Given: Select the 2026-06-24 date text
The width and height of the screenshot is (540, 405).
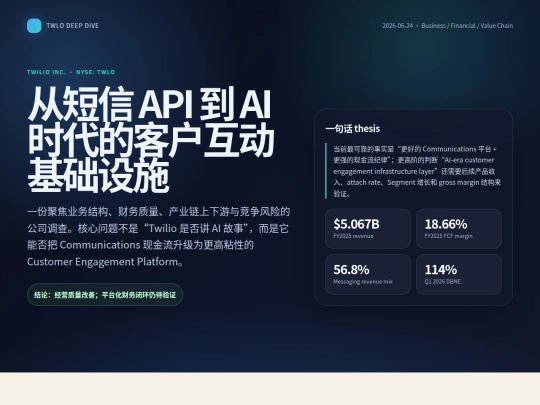Looking at the screenshot, I should click(397, 26).
